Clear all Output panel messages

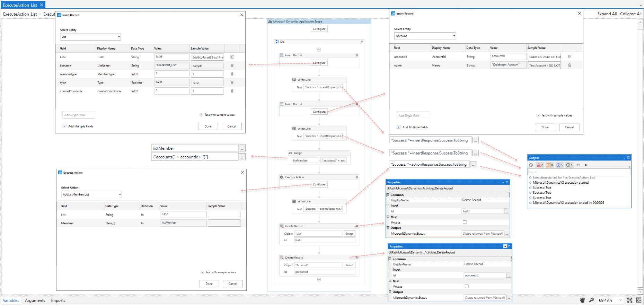[x=586, y=165]
